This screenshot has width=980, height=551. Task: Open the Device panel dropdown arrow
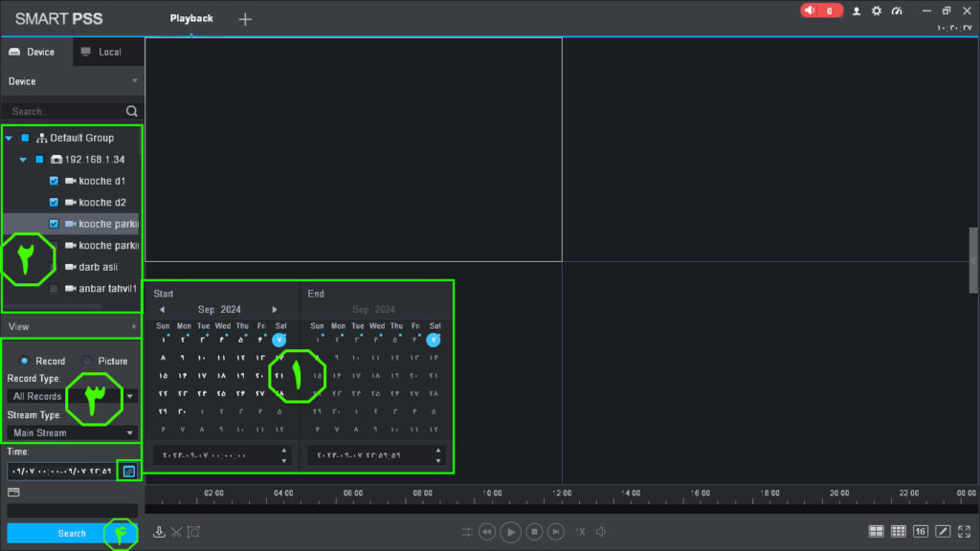[134, 80]
